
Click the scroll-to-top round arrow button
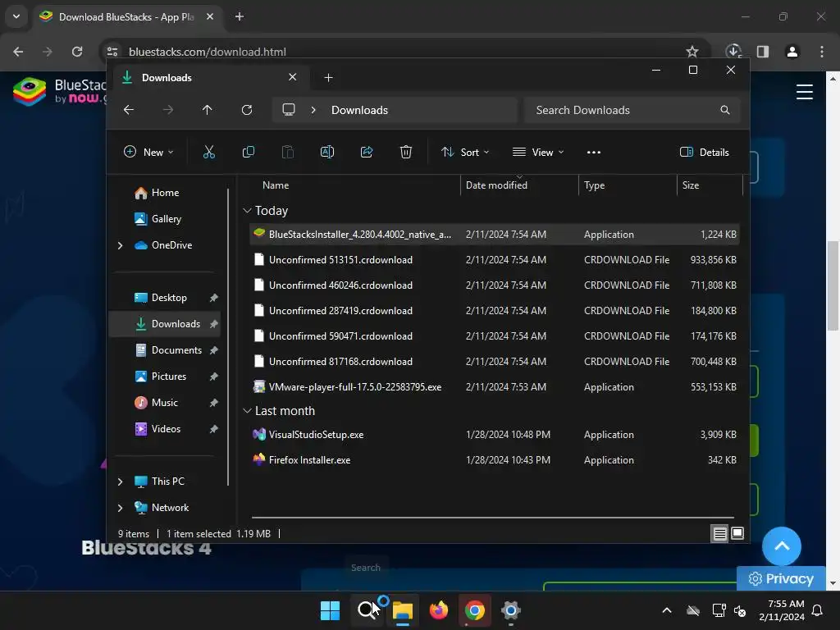point(782,546)
